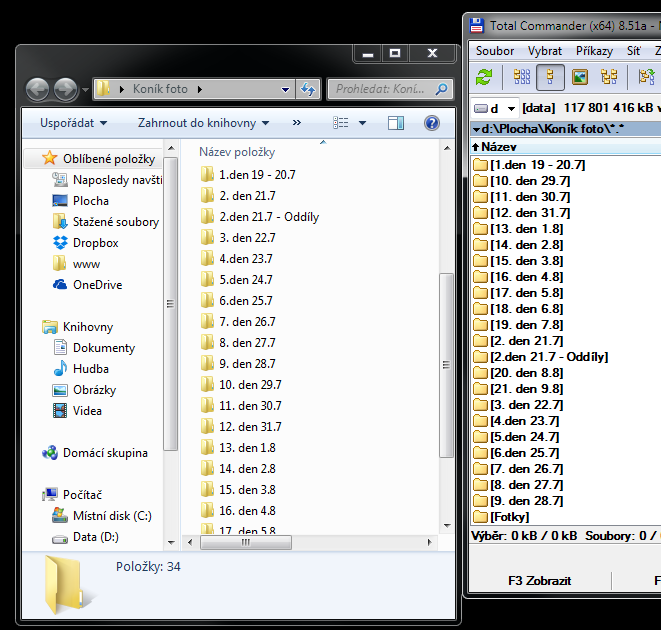Click the Refresh icon in Total Commander toolbar
The image size is (661, 630).
(x=484, y=77)
